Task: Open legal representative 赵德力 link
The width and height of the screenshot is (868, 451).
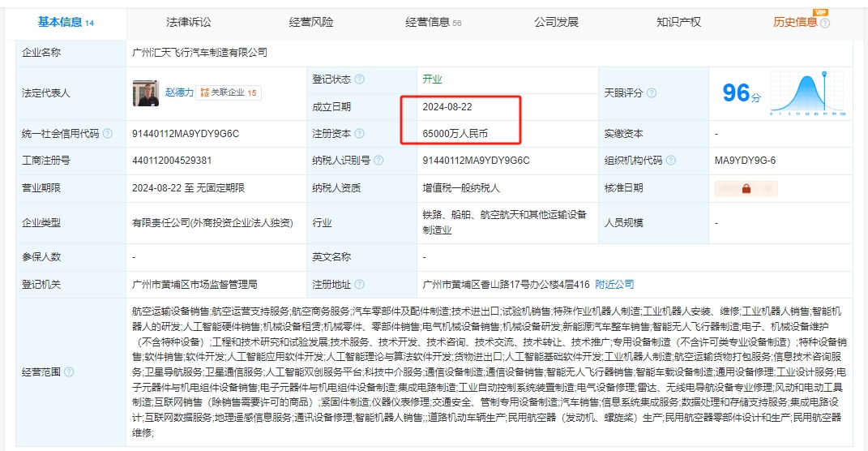Action: pyautogui.click(x=179, y=92)
